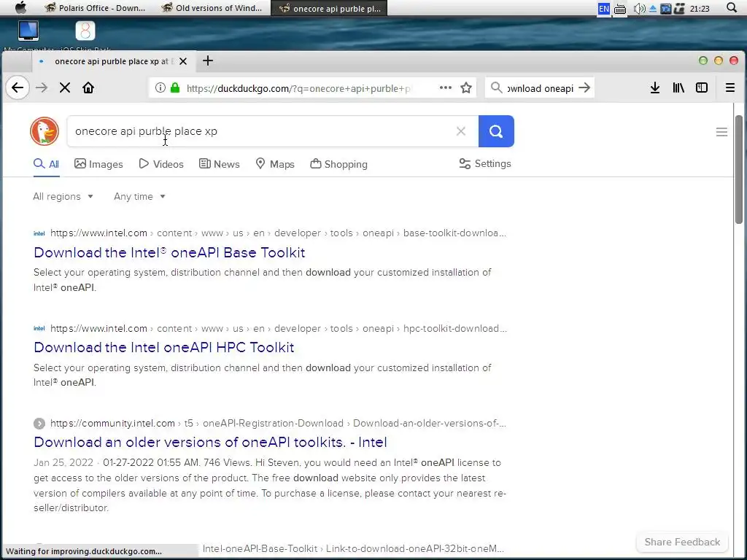The height and width of the screenshot is (560, 747).
Task: Open Download the Intel oneAPI Base Toolkit link
Action: click(x=169, y=252)
